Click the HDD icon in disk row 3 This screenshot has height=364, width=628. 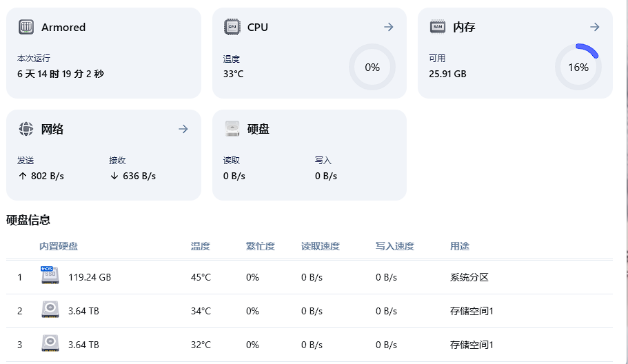(50, 343)
